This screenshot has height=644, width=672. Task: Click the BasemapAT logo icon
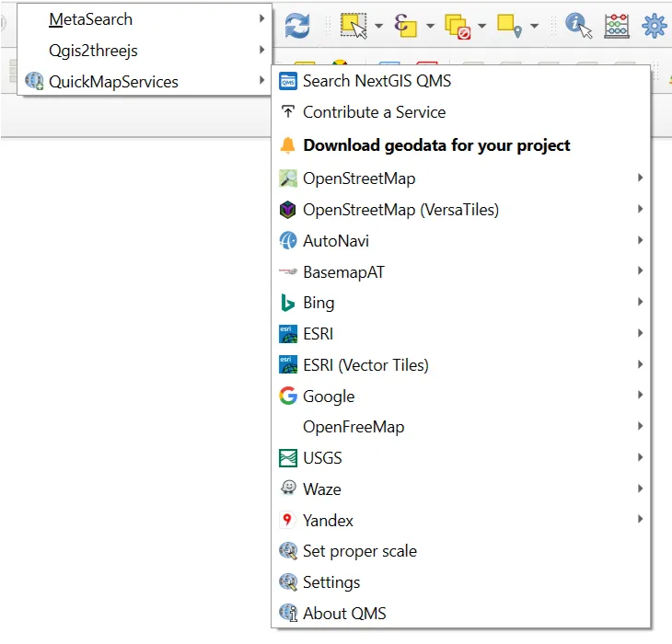(288, 271)
